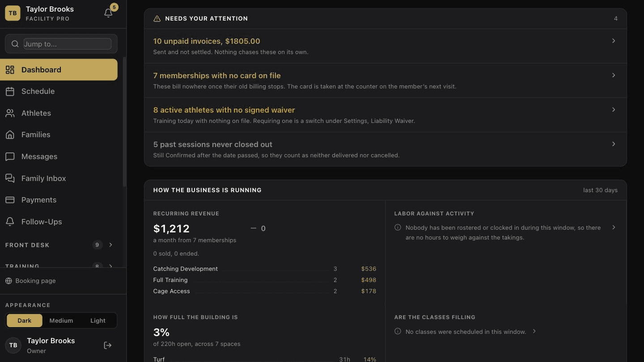Open 7 memberships with no card on file
This screenshot has height=362, width=644.
coord(386,80)
